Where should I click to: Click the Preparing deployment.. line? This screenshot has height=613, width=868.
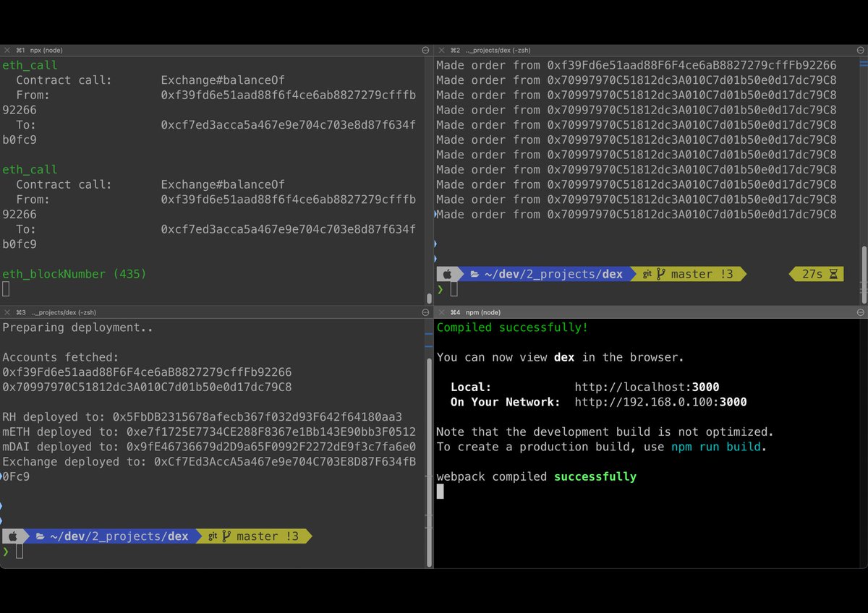coord(78,327)
